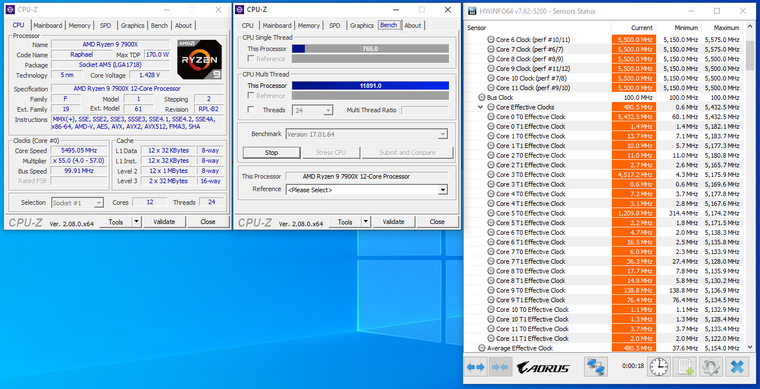Image resolution: width=760 pixels, height=389 pixels.
Task: Click the sensor icon beside Core Effective Clocks
Action: tap(491, 107)
